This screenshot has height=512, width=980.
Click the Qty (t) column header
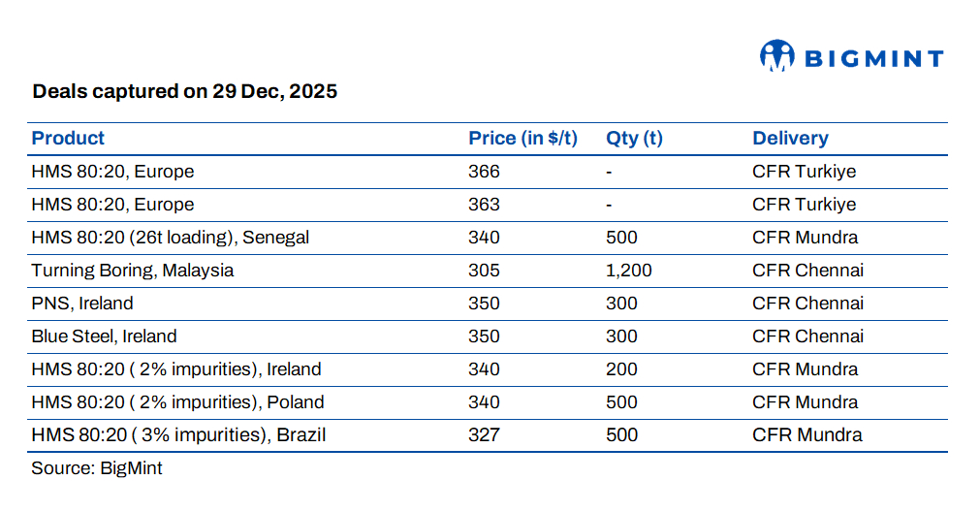(634, 139)
